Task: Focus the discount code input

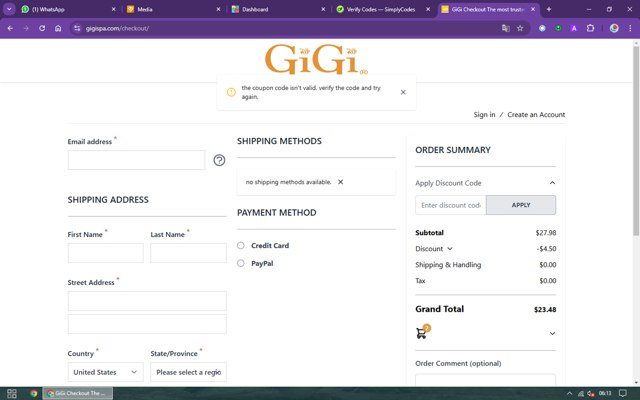Action: [x=451, y=205]
